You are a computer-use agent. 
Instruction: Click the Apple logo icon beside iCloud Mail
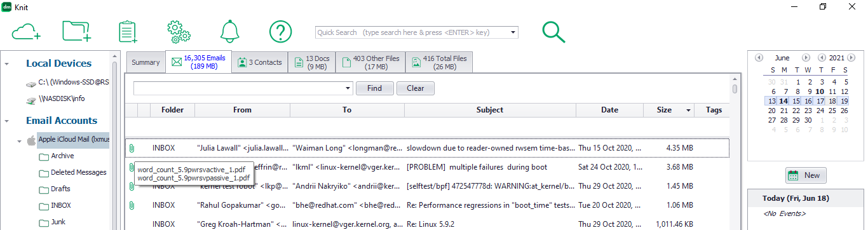pos(31,140)
